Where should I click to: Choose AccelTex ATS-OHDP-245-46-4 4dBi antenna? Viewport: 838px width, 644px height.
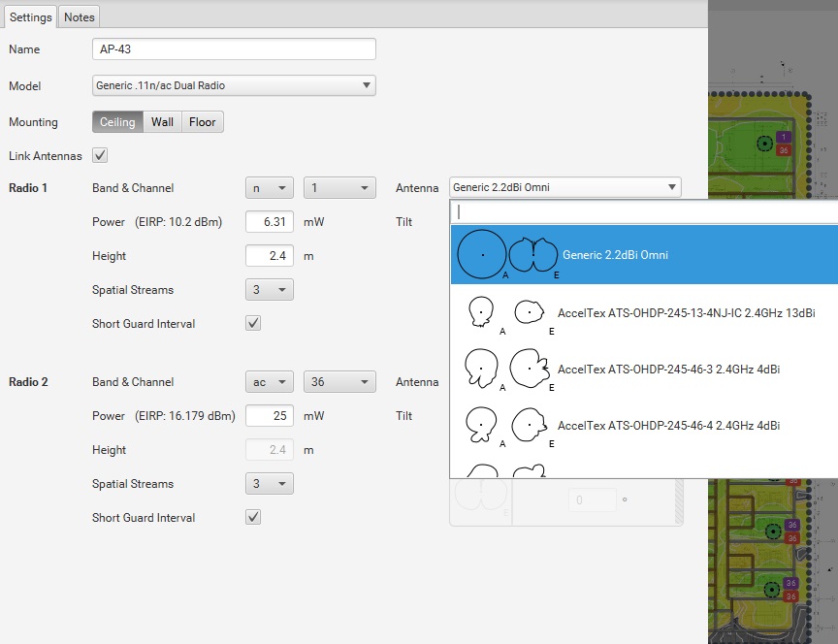645,426
